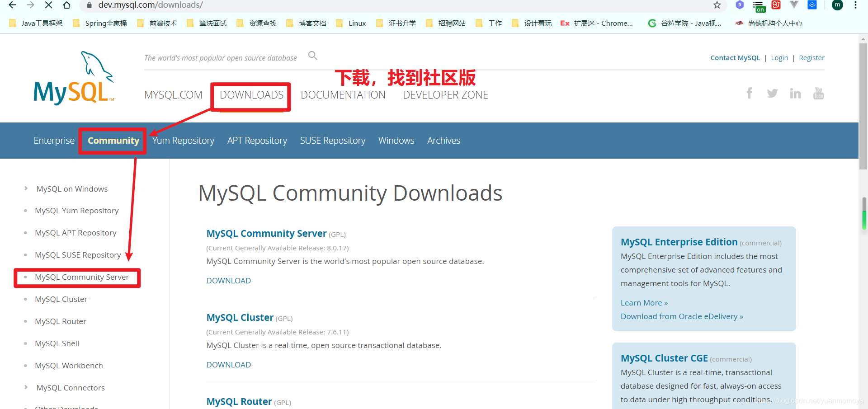Open the Linux bookmark folder

click(x=351, y=24)
